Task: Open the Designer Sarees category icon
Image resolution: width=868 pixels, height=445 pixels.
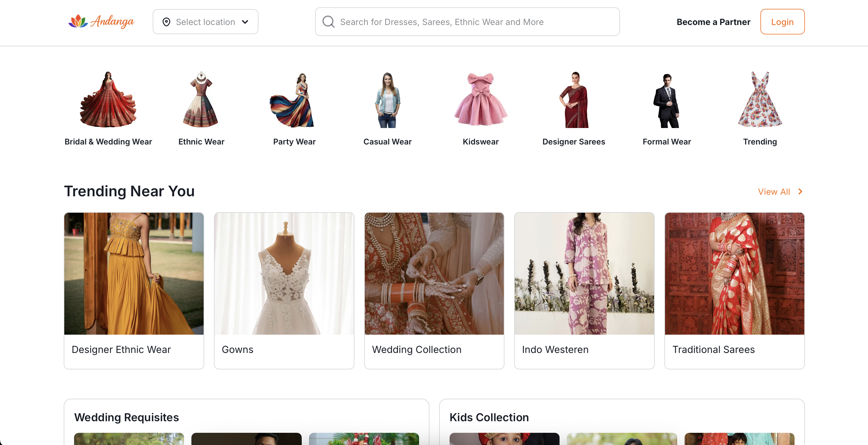Action: (574, 100)
